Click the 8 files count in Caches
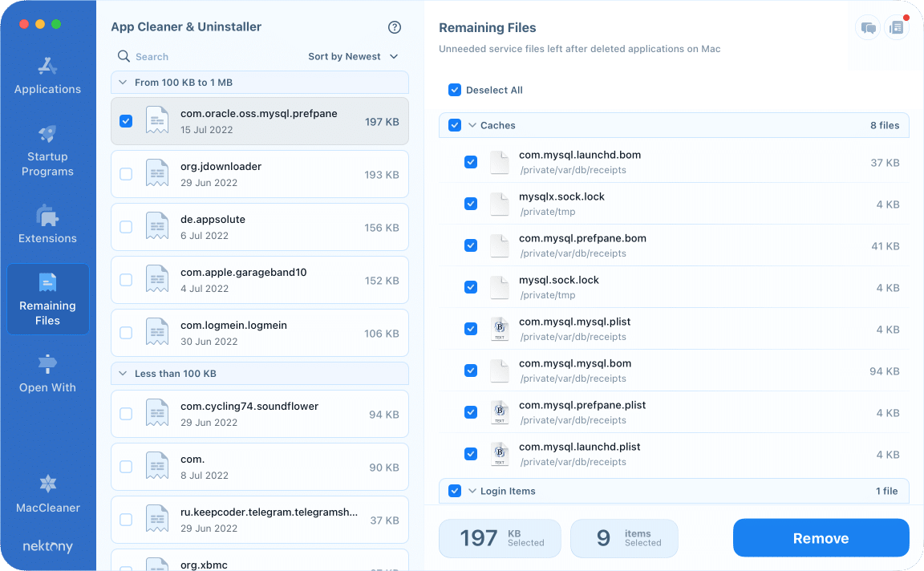 pyautogui.click(x=885, y=125)
